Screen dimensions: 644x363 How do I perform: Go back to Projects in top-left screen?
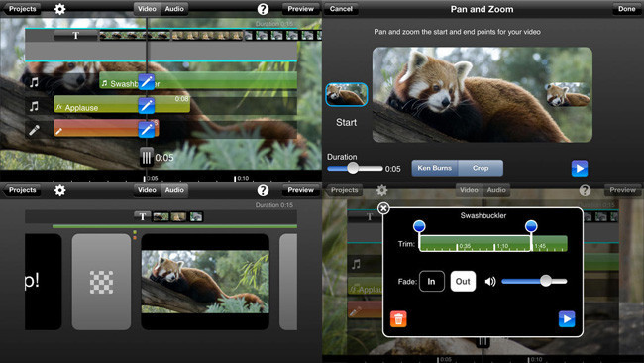[22, 9]
